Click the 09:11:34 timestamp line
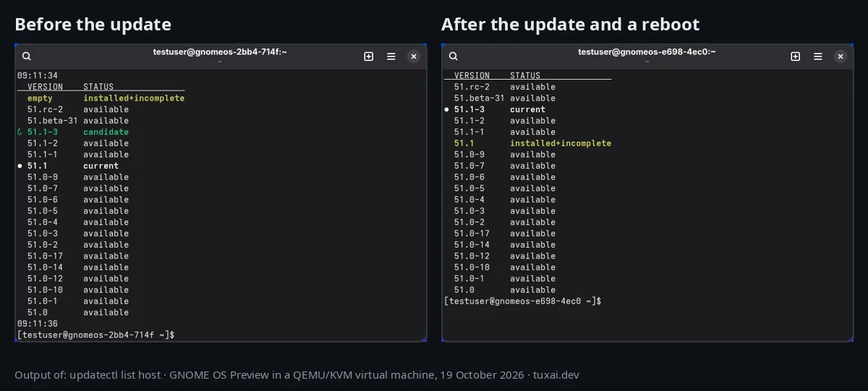 38,75
